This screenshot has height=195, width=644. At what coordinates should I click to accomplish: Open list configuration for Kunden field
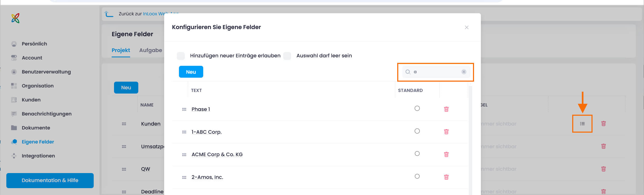[x=582, y=124]
